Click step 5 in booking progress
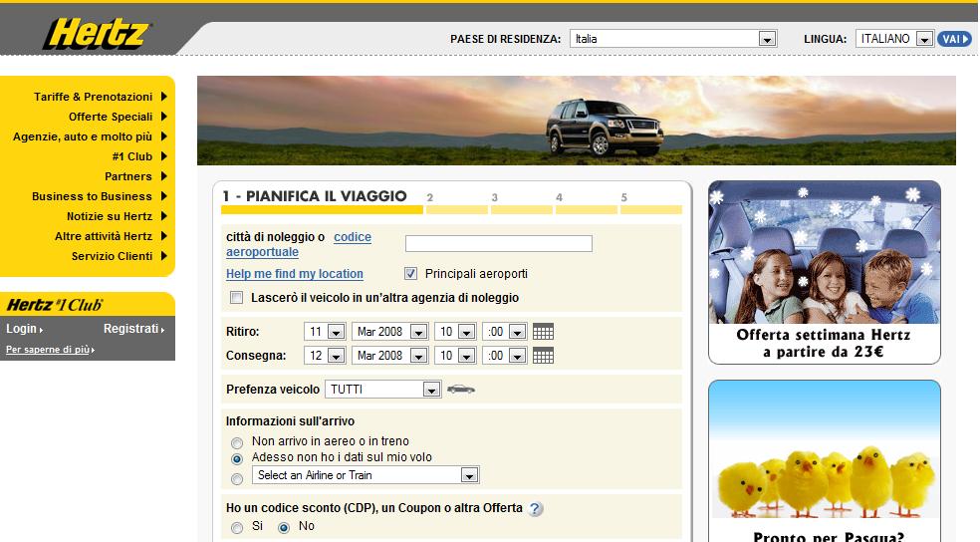The width and height of the screenshot is (980, 542). (x=651, y=202)
